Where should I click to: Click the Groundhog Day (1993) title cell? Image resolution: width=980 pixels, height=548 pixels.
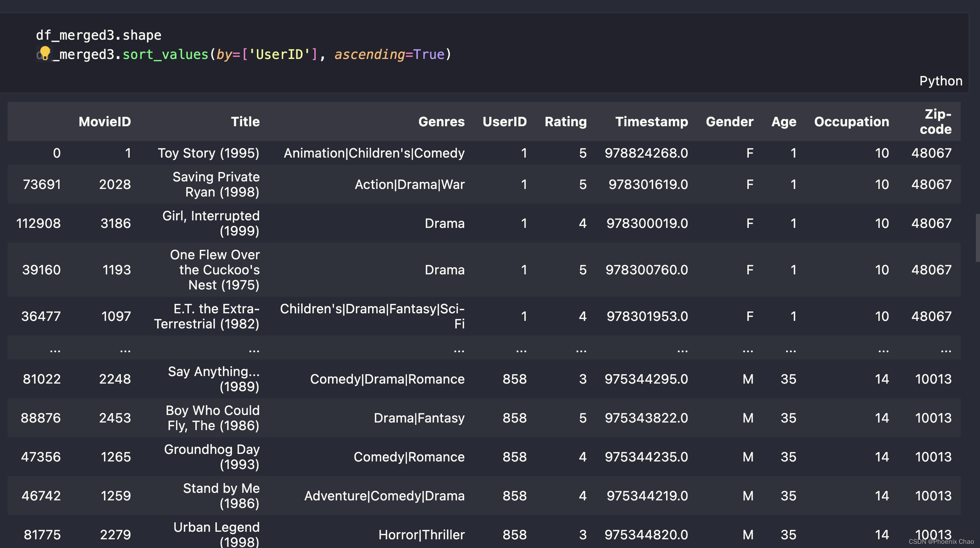click(212, 457)
